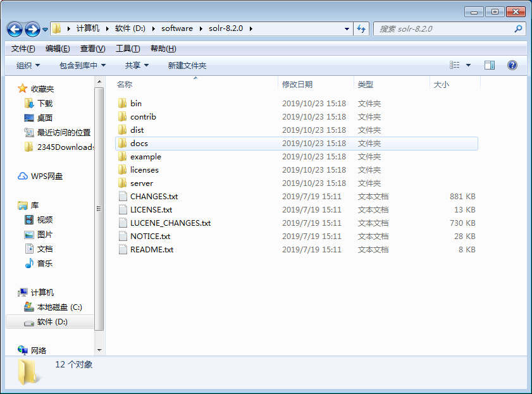Click navigation pane scrollbar down arrow
The width and height of the screenshot is (532, 394).
(99, 350)
